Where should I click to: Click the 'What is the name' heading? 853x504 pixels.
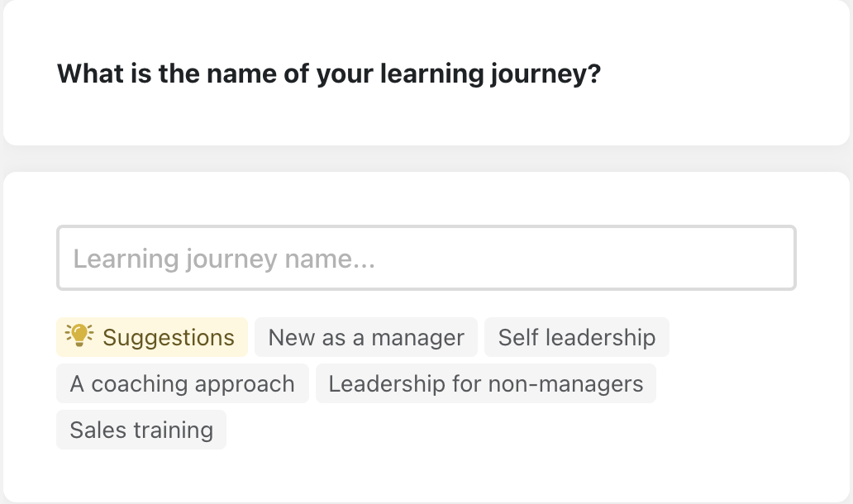pos(328,74)
